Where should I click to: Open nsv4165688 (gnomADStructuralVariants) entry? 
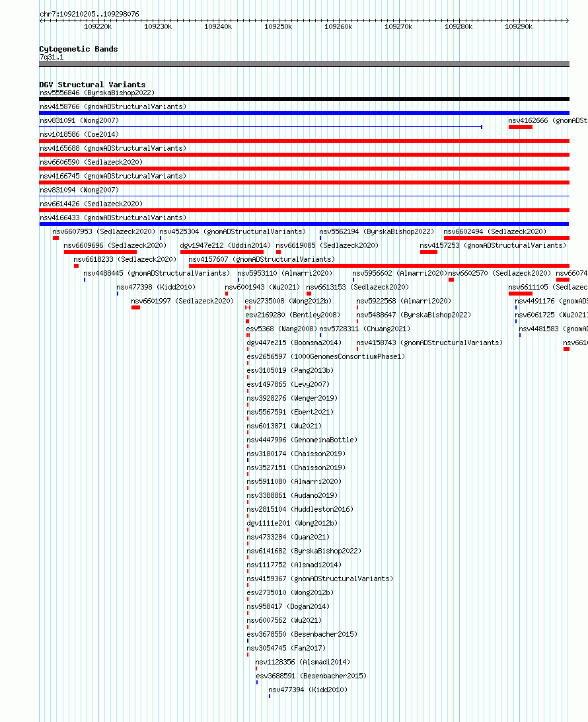(x=113, y=148)
